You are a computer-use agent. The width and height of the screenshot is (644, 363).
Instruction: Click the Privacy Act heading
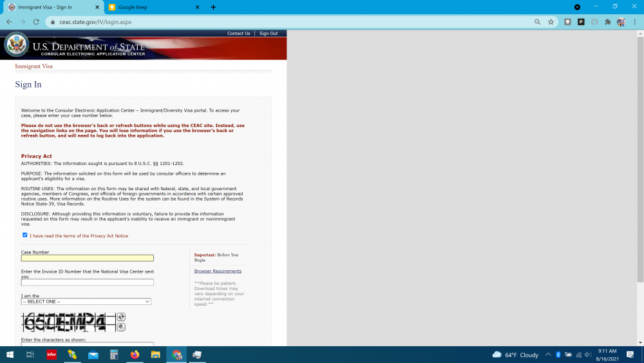pyautogui.click(x=37, y=156)
